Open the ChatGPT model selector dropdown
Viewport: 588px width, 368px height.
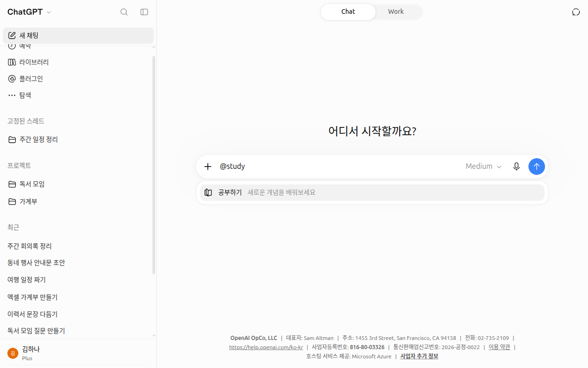click(x=29, y=12)
